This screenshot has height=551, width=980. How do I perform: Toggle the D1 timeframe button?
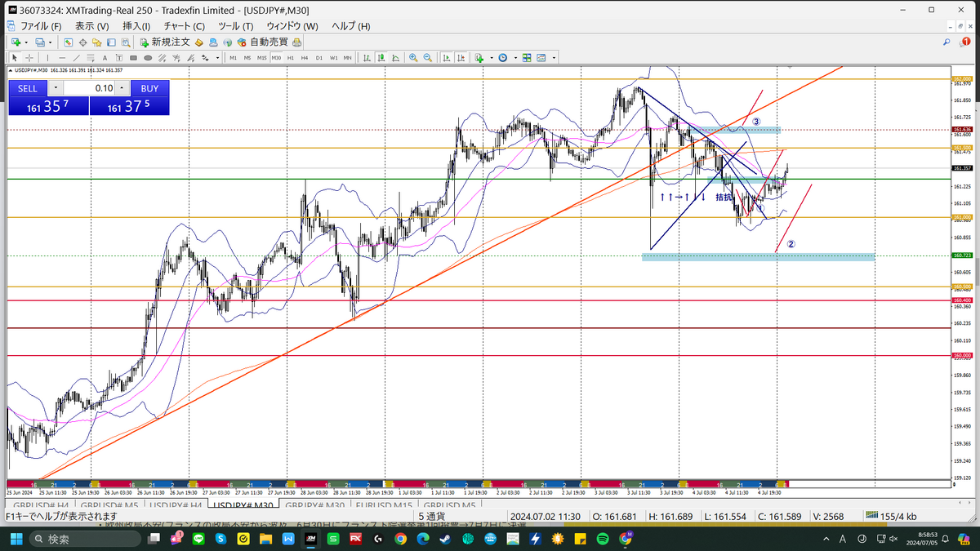click(319, 58)
